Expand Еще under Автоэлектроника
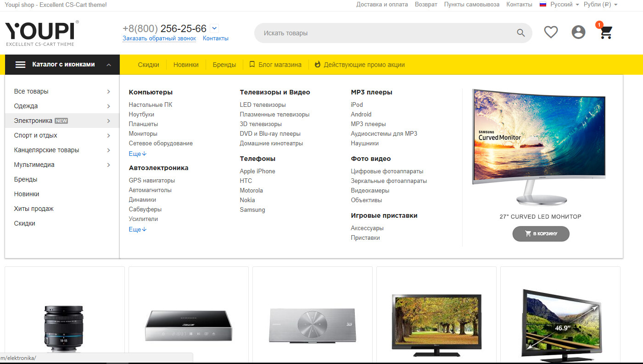 tap(138, 229)
